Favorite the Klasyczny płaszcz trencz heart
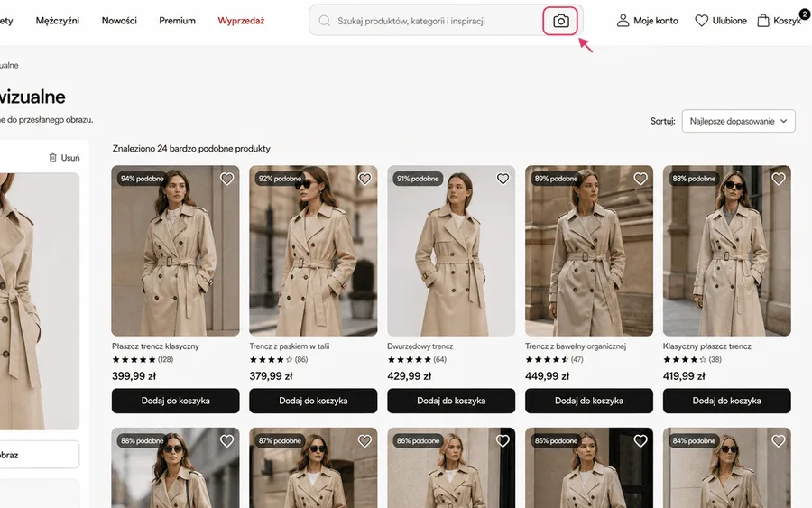 click(x=779, y=179)
